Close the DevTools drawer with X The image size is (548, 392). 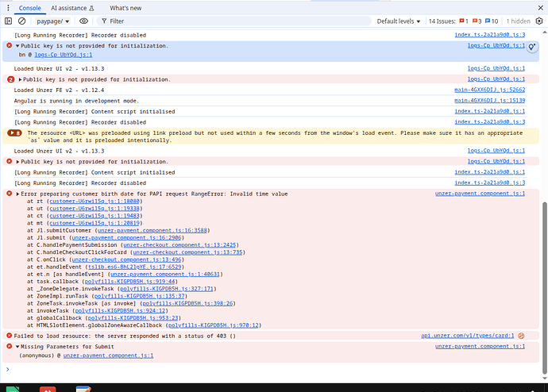pyautogui.click(x=541, y=8)
